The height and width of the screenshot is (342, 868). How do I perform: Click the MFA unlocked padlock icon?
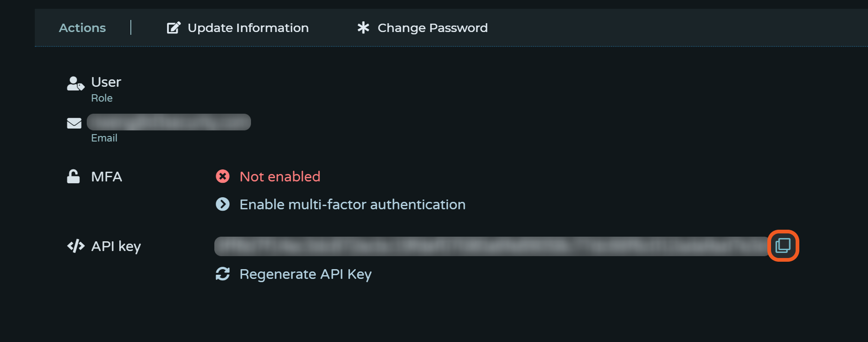click(73, 176)
